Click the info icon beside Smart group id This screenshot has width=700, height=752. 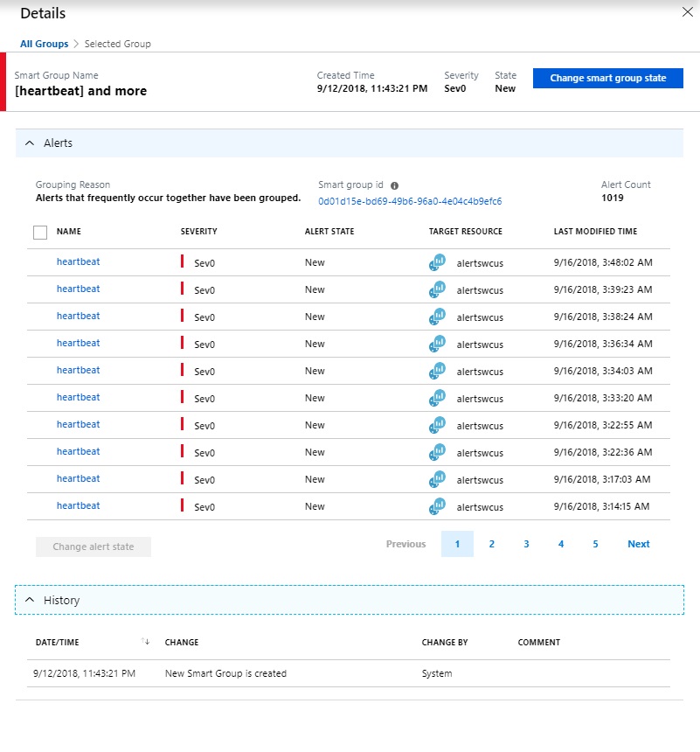tap(394, 185)
